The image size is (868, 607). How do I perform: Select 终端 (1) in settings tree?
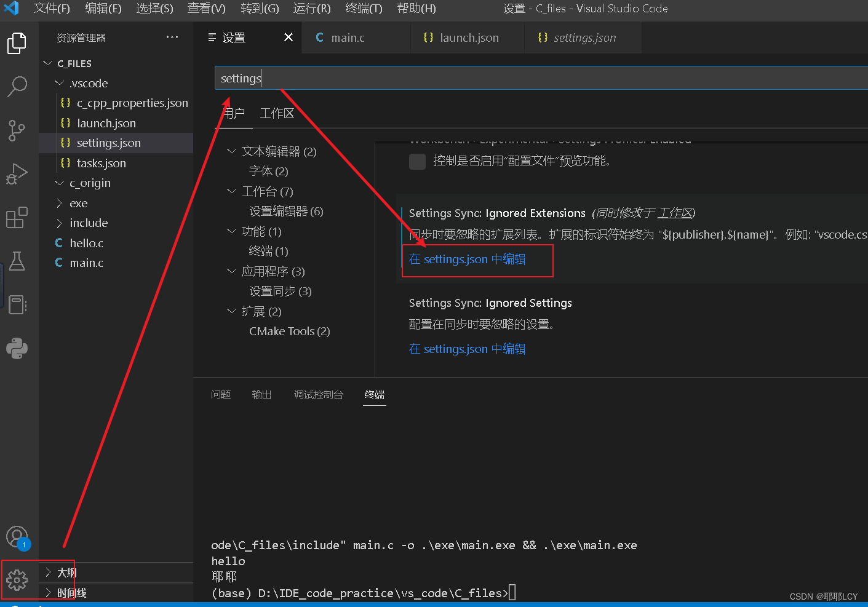[x=268, y=251]
